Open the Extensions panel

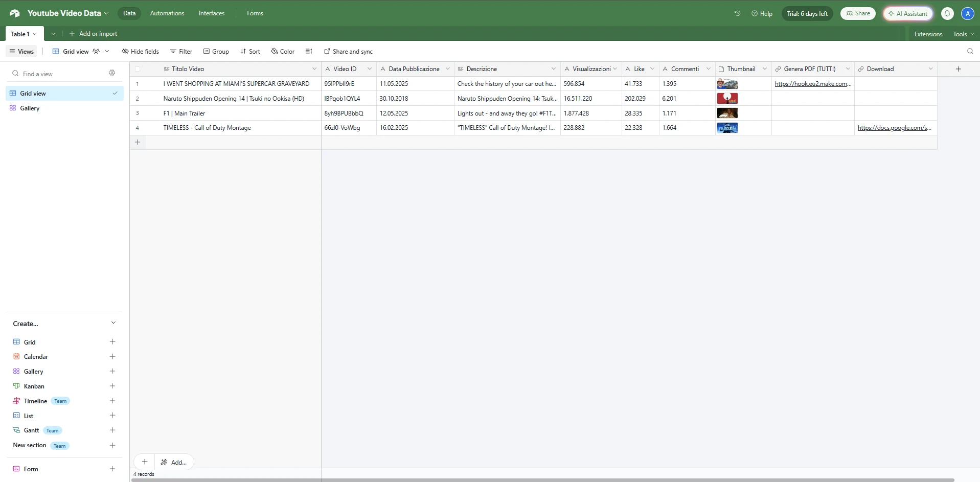point(928,34)
